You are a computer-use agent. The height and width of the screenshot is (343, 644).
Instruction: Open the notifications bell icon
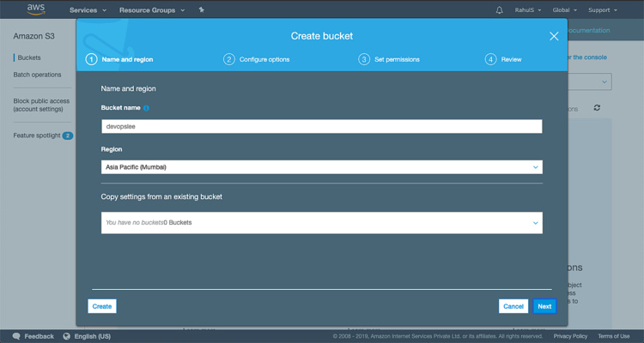[500, 10]
